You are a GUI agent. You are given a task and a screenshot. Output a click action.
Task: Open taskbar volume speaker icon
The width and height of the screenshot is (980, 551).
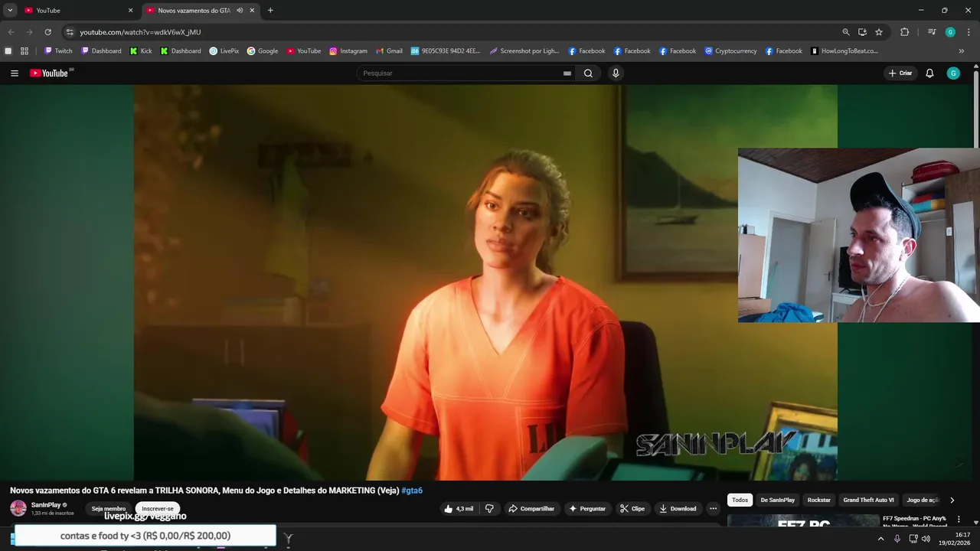[926, 539]
